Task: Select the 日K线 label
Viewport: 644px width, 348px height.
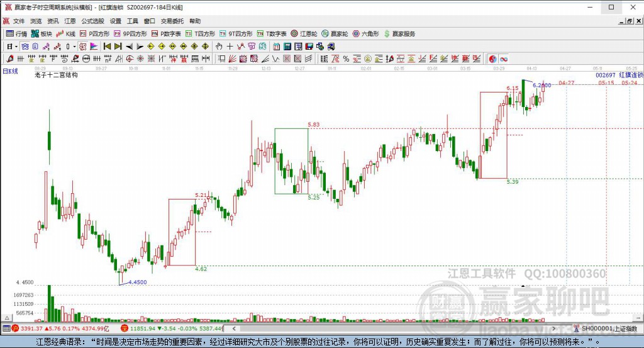Action: tap(10, 71)
